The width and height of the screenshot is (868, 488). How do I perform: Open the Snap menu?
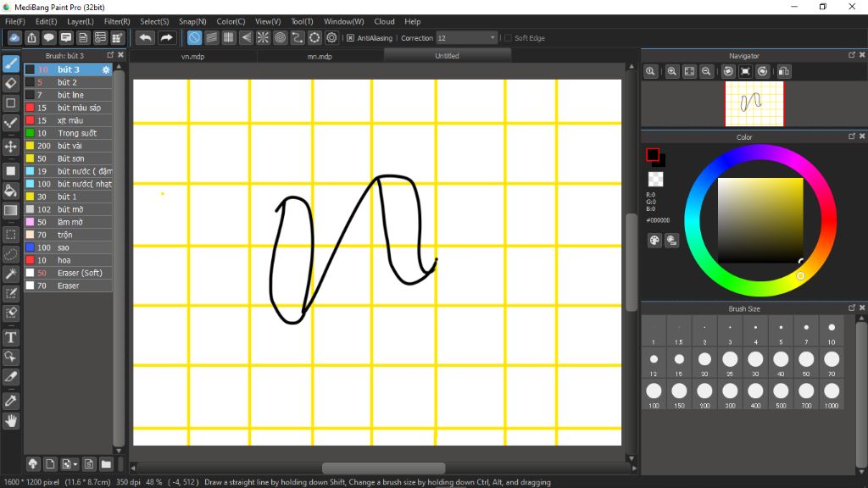point(192,21)
